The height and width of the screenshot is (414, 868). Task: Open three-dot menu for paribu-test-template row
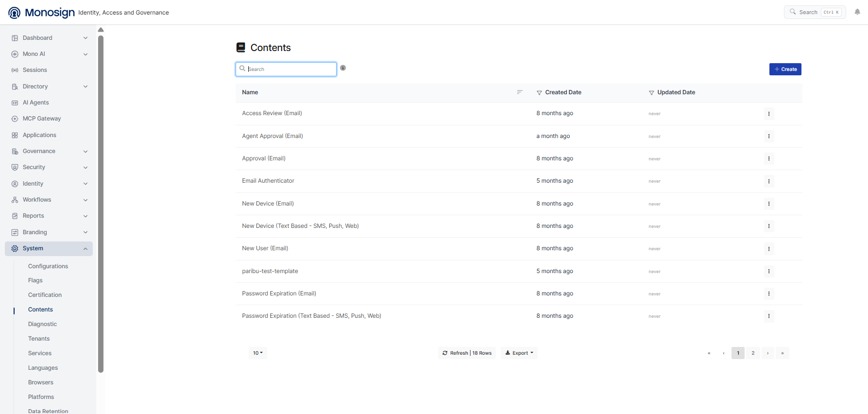pos(769,271)
